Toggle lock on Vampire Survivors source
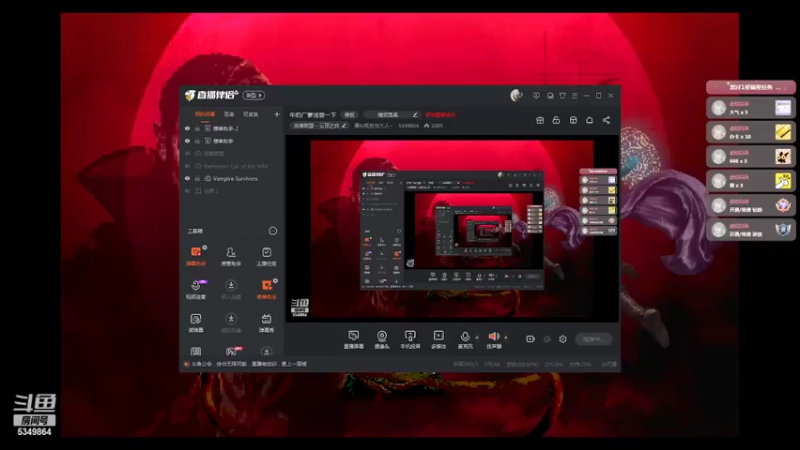 coord(197,179)
